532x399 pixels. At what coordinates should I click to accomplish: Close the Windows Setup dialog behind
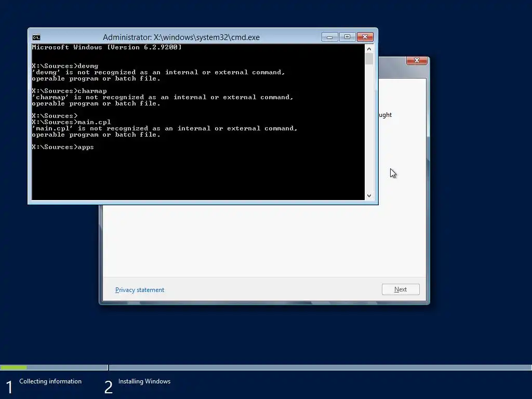[x=417, y=60]
